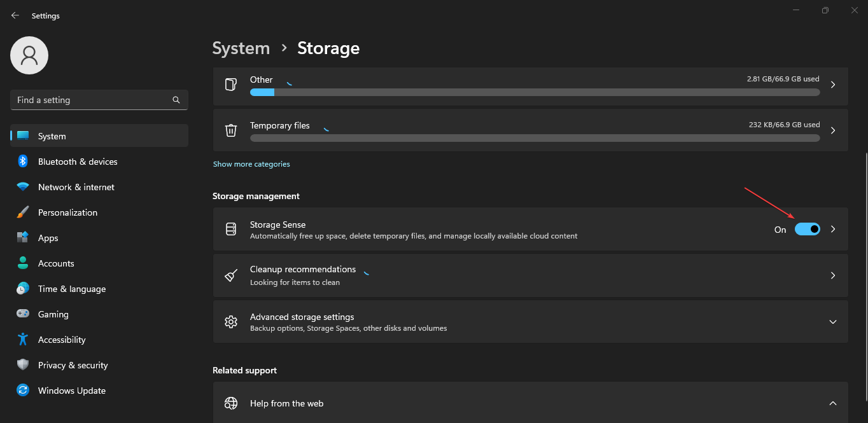Click the Temporary files trash icon

[231, 130]
